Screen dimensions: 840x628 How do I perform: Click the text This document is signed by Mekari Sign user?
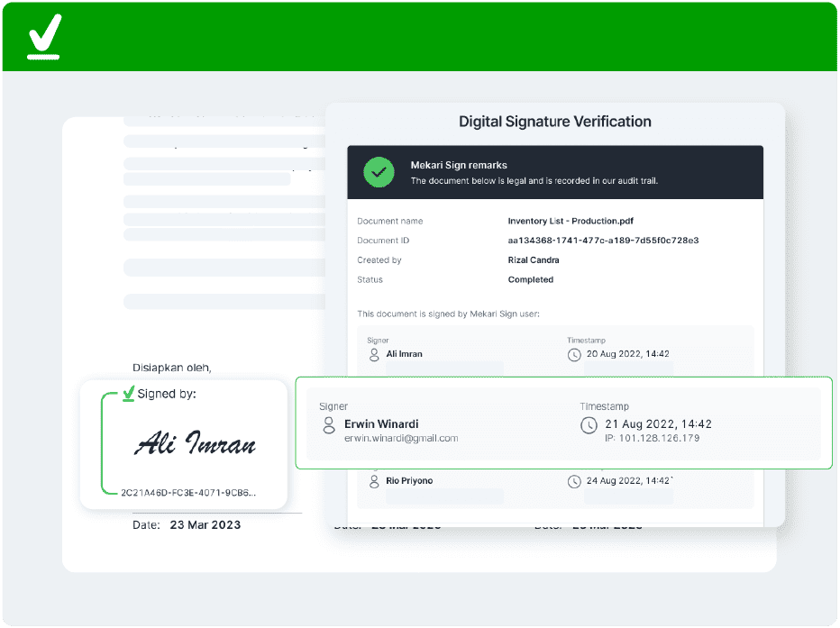[x=449, y=314]
